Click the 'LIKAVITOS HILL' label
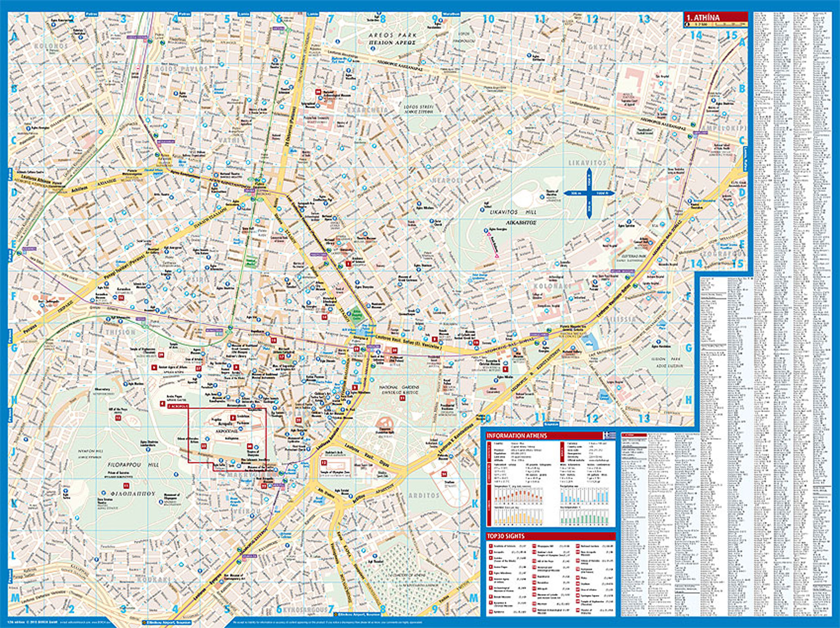Image resolution: width=840 pixels, height=628 pixels. [x=513, y=212]
